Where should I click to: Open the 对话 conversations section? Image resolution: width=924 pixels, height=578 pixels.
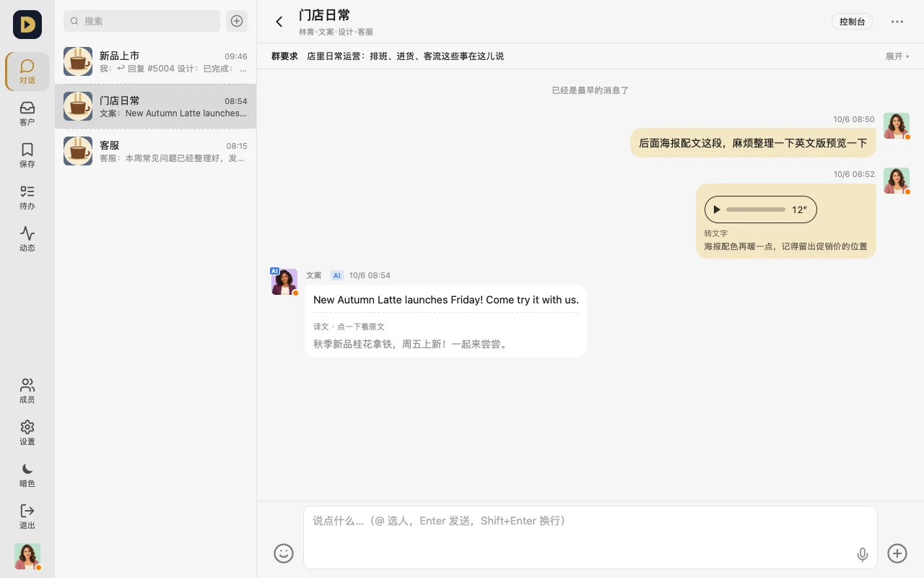pyautogui.click(x=27, y=72)
